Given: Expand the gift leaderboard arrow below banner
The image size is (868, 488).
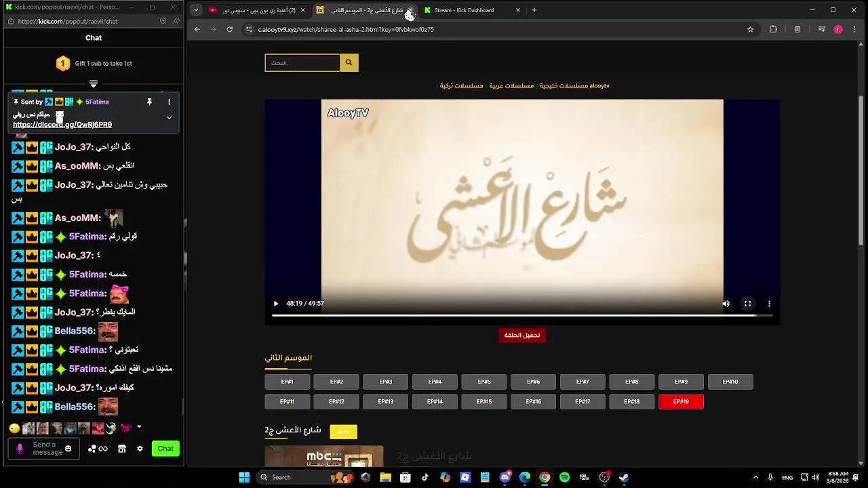Looking at the screenshot, I should (94, 84).
